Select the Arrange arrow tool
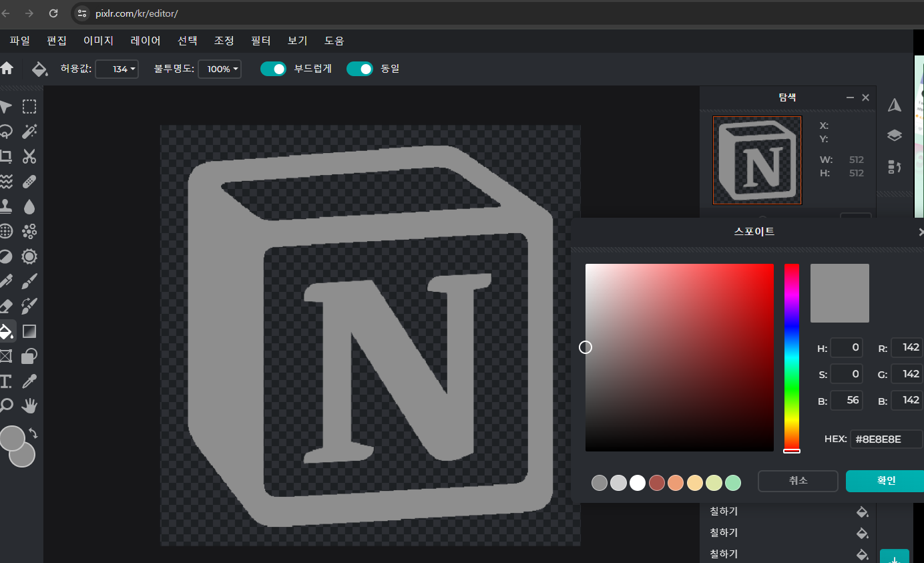Viewport: 924px width, 563px height. click(5, 107)
